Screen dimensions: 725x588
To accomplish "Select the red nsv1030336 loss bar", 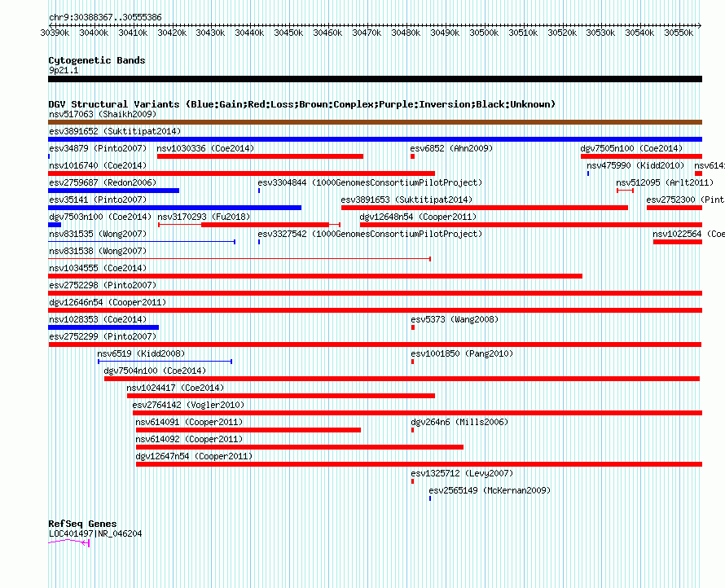I will pos(261,156).
